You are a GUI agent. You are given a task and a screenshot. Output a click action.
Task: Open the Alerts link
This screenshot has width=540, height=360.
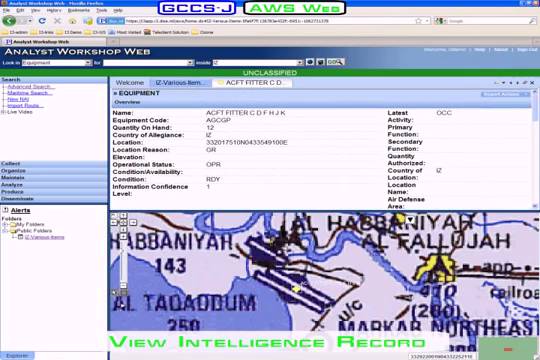point(20,210)
